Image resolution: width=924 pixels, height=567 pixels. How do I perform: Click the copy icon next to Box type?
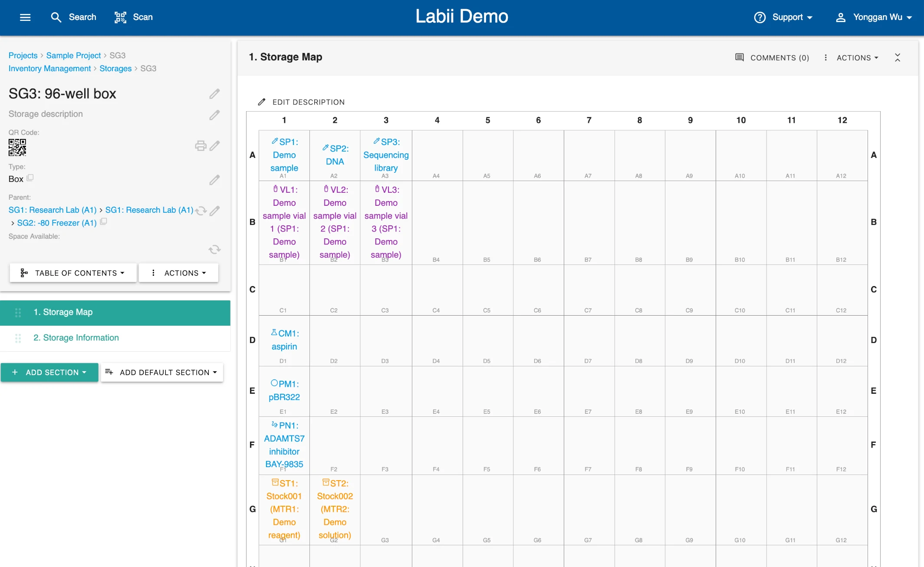pyautogui.click(x=30, y=178)
